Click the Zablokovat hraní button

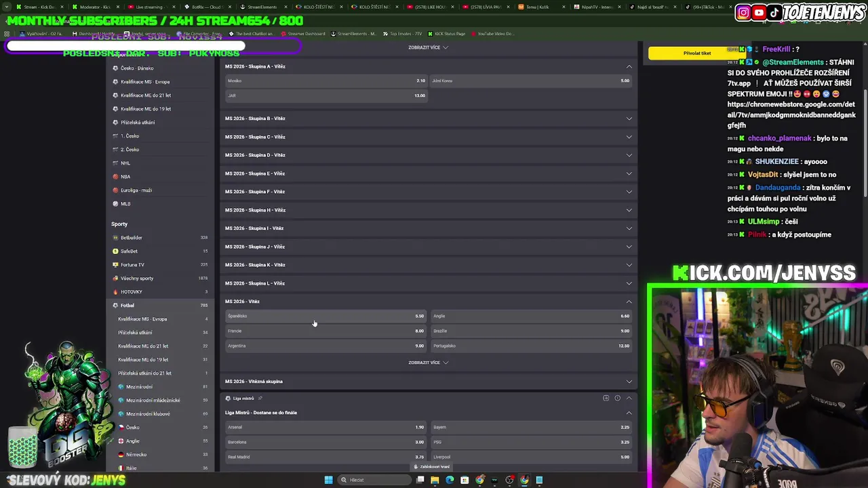click(x=432, y=466)
